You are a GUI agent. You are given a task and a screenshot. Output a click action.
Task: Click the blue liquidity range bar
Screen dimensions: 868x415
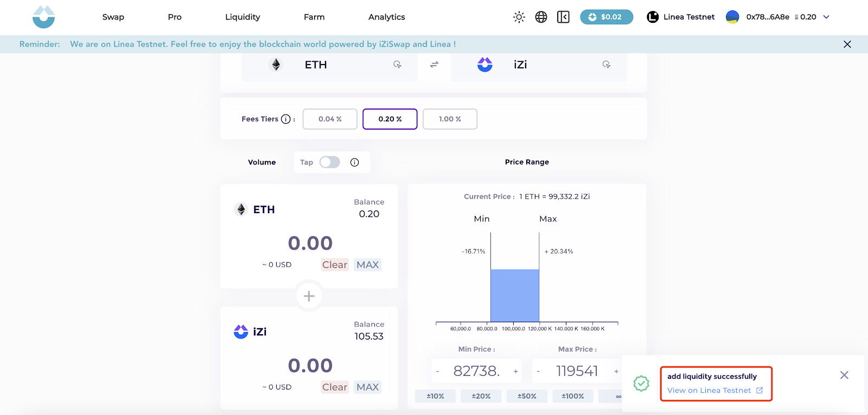click(x=515, y=296)
